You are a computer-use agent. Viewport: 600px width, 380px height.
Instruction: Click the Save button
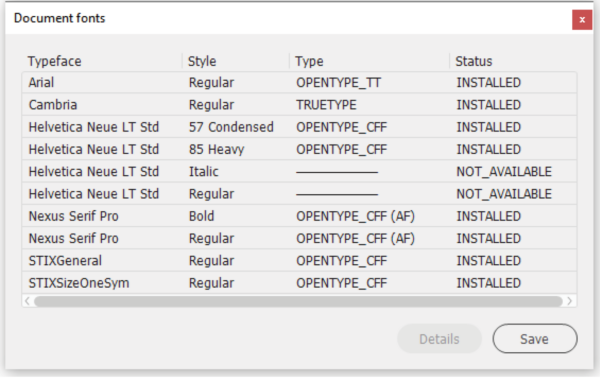[x=535, y=339]
